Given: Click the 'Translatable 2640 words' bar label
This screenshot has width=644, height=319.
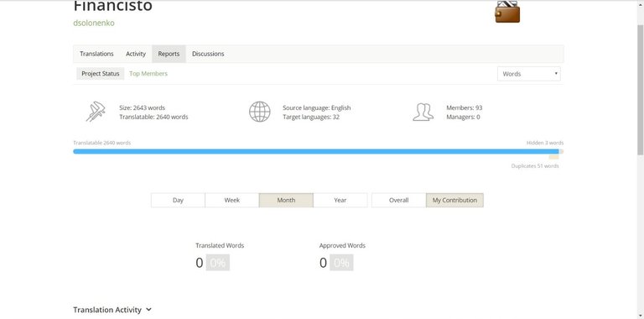Looking at the screenshot, I should [101, 143].
